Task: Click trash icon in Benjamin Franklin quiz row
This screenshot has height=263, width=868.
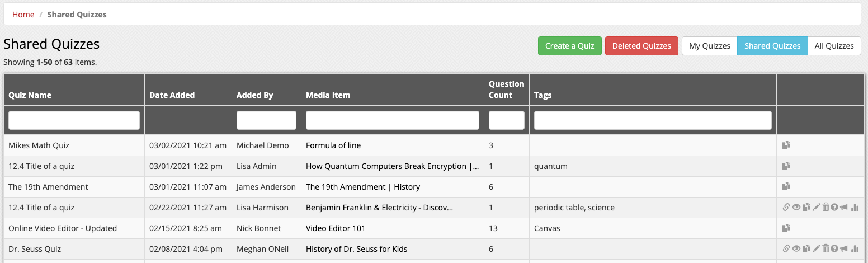Action: coord(825,208)
